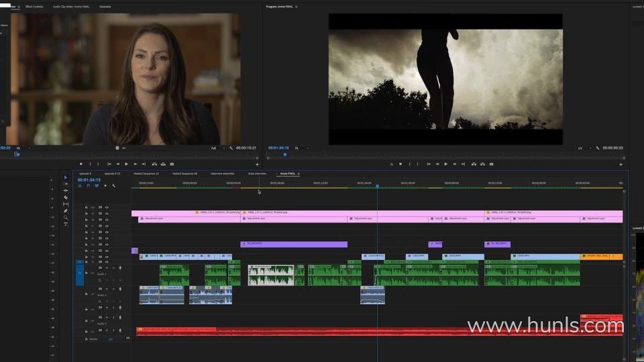The height and width of the screenshot is (362, 644).
Task: Toggle visibility eye of topmost video track
Action: point(107,207)
